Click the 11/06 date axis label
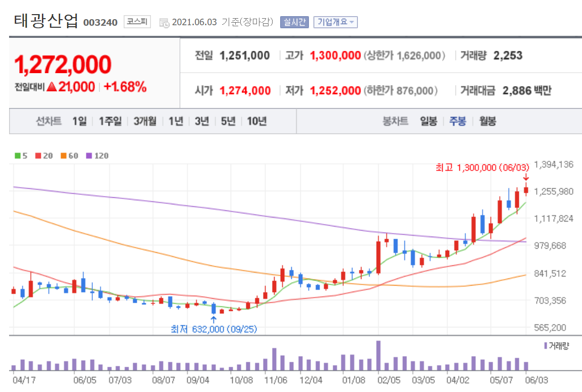 tap(276, 380)
